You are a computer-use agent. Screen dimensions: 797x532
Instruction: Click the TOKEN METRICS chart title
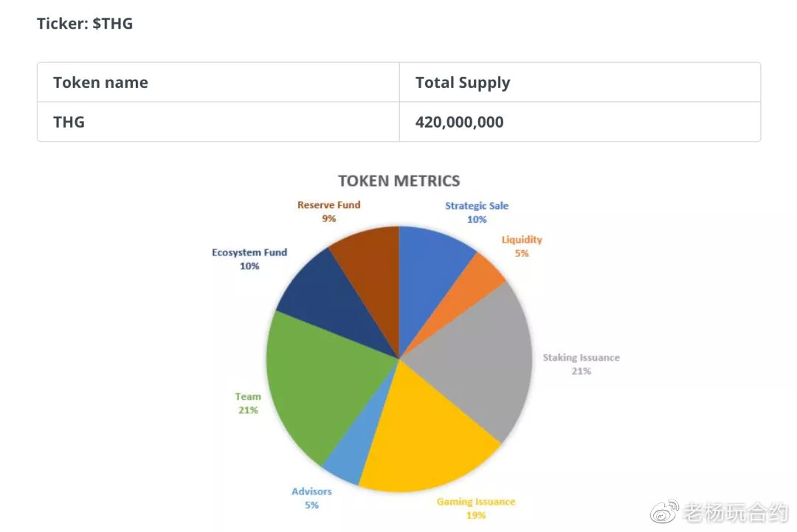tap(399, 181)
